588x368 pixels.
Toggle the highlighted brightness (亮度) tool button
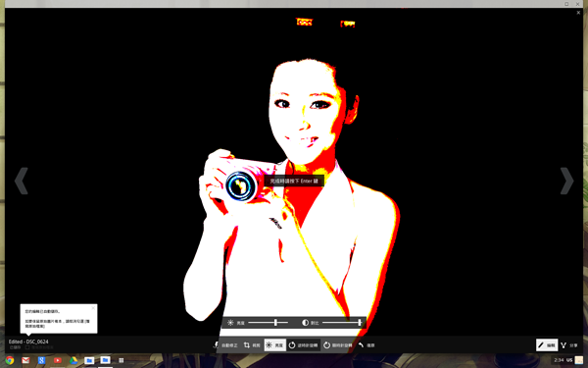click(274, 345)
